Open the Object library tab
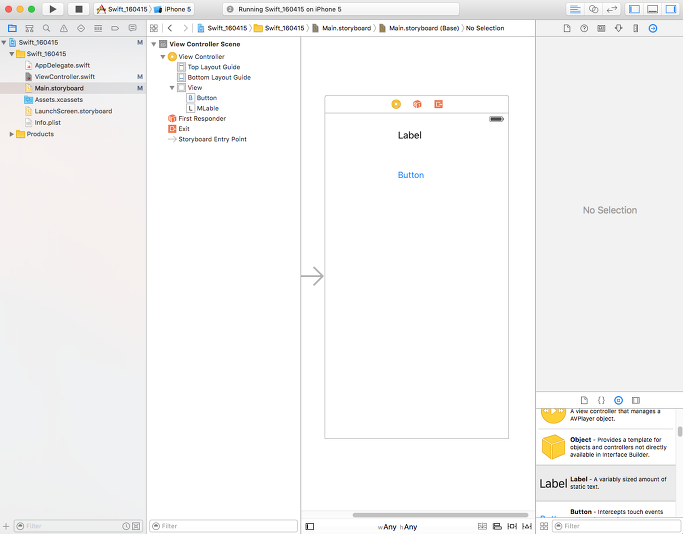This screenshot has width=683, height=534. [619, 400]
